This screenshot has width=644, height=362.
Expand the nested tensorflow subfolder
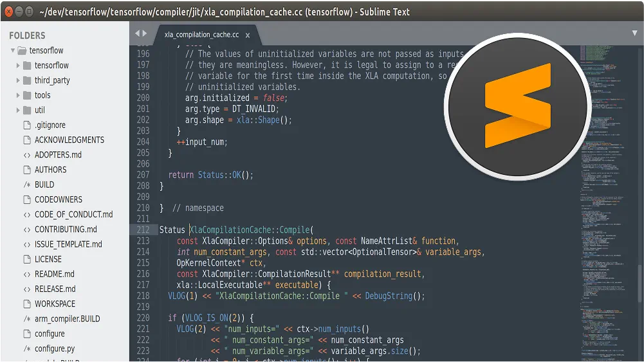tap(18, 65)
